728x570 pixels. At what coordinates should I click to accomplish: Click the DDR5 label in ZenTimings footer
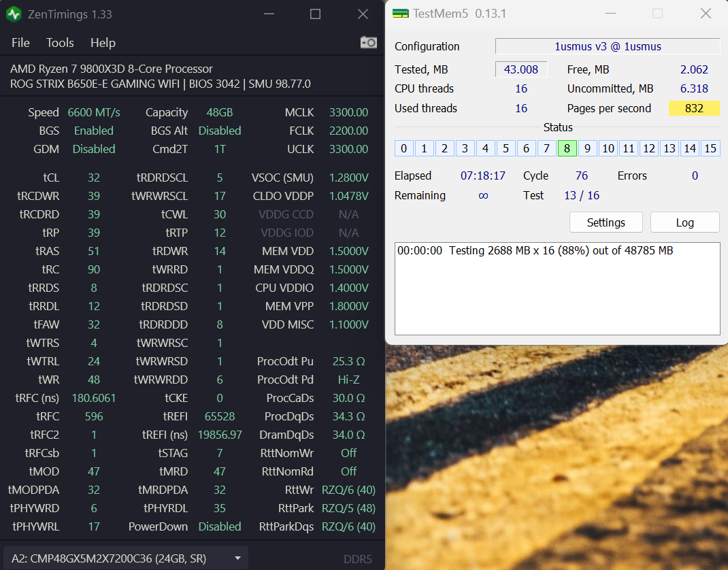point(357,559)
